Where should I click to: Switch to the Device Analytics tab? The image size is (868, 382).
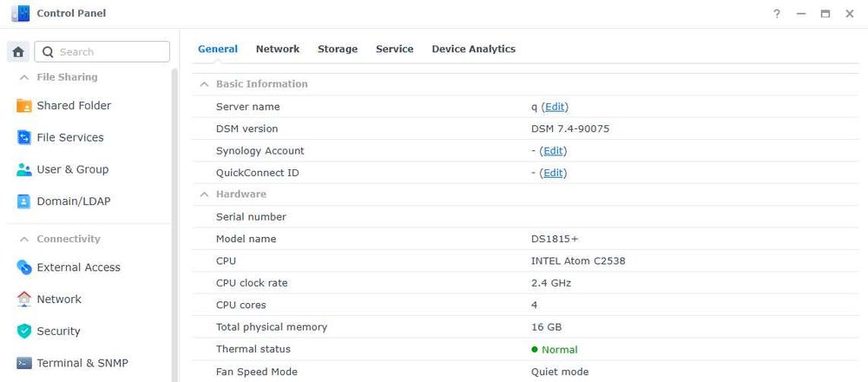[x=473, y=49]
